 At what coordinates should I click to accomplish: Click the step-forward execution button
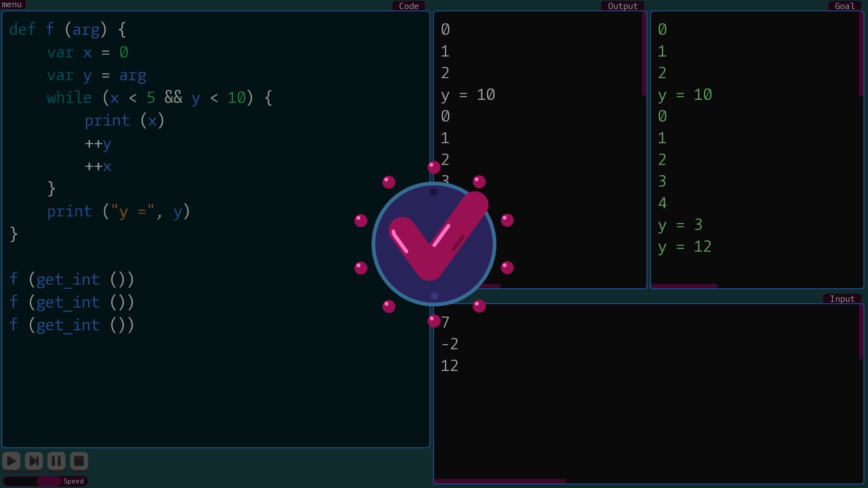[34, 461]
